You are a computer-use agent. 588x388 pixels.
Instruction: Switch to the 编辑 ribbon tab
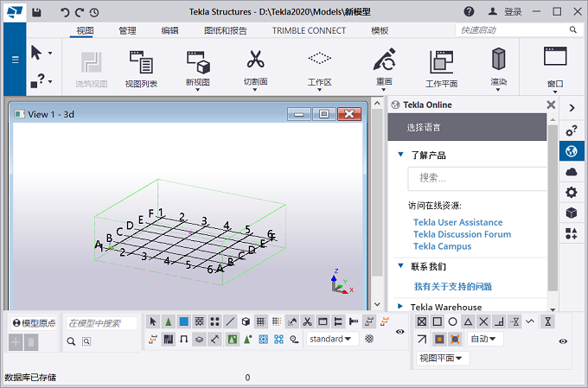[169, 31]
